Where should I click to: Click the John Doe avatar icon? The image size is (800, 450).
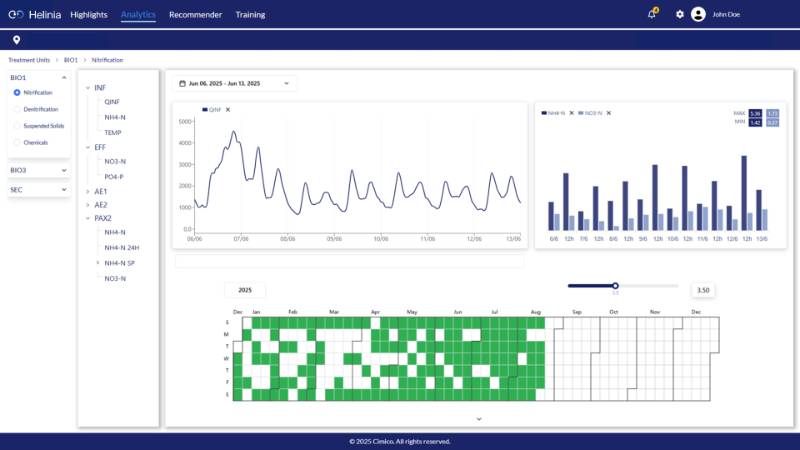[698, 14]
